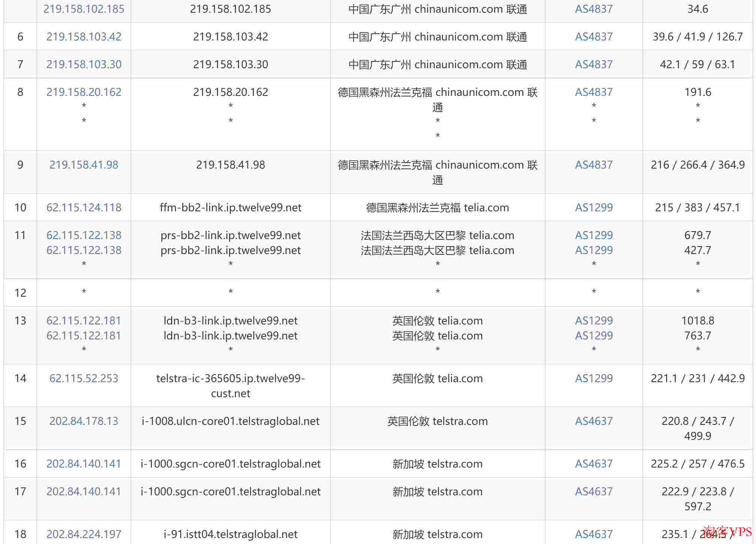The height and width of the screenshot is (544, 756).
Task: Select latency value 34.6 in top row
Action: click(697, 9)
